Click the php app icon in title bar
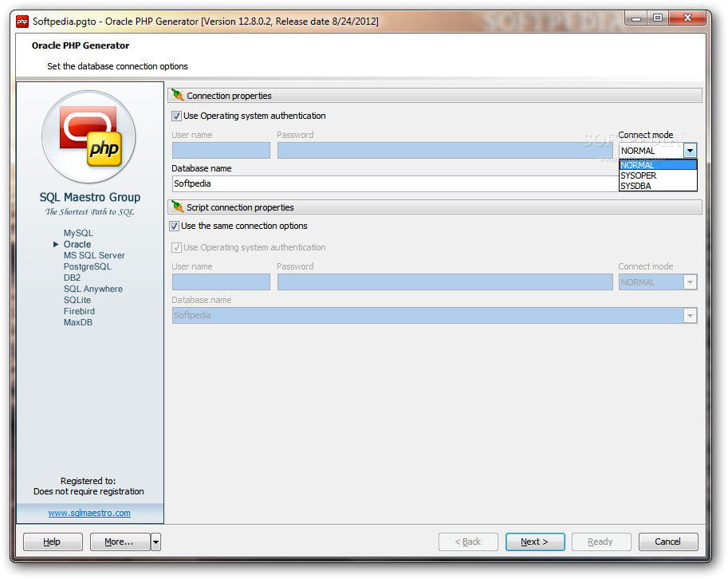 22,22
